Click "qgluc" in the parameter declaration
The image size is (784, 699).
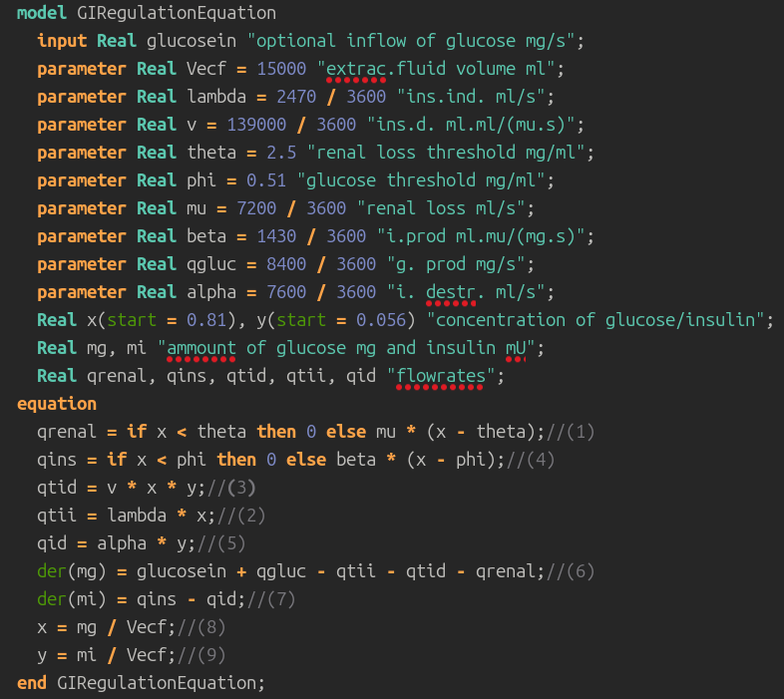click(211, 264)
